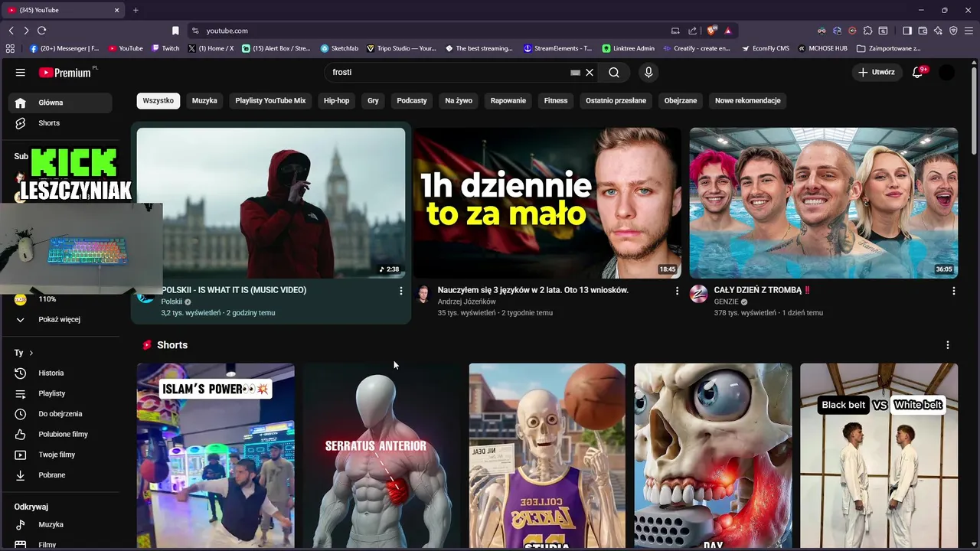Open the notifications bell
The image size is (980, 551).
tap(917, 72)
